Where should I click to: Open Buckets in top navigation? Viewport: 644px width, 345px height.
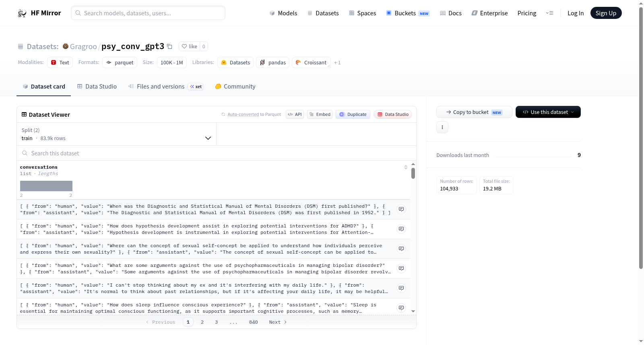tap(408, 13)
